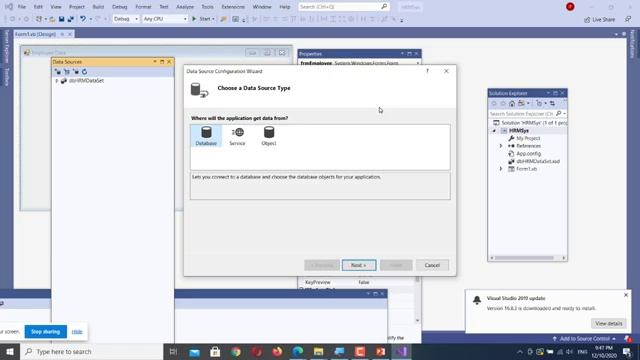
Task: Click Add to Source Control
Action: click(584, 339)
